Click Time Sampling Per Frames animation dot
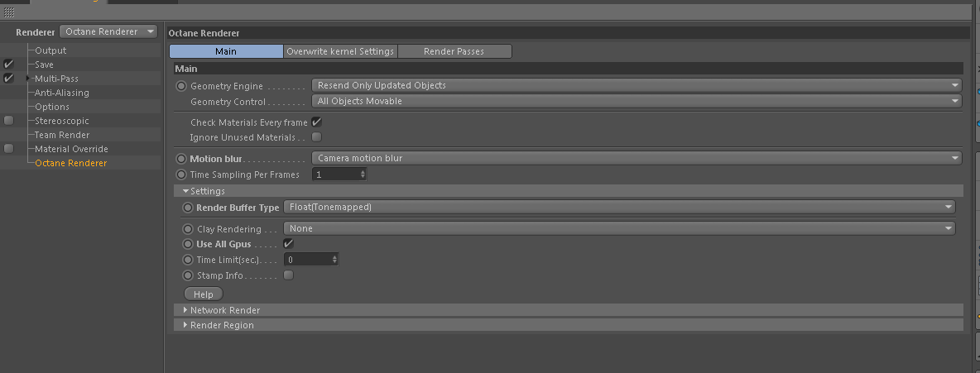Screen dimensions: 980x373 (x=181, y=175)
